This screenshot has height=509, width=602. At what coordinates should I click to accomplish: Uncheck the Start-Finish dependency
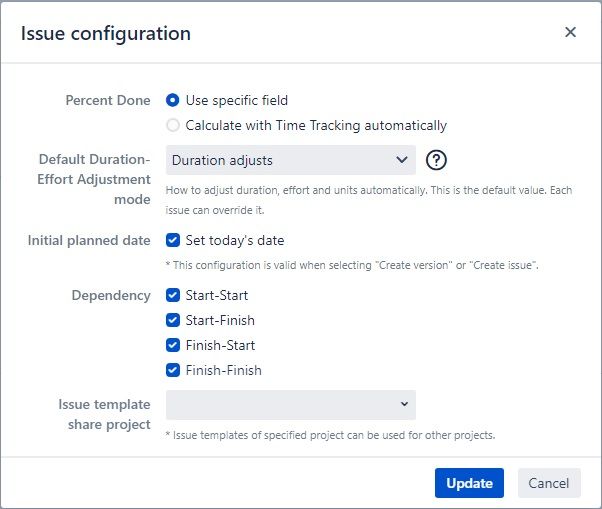[x=173, y=321]
